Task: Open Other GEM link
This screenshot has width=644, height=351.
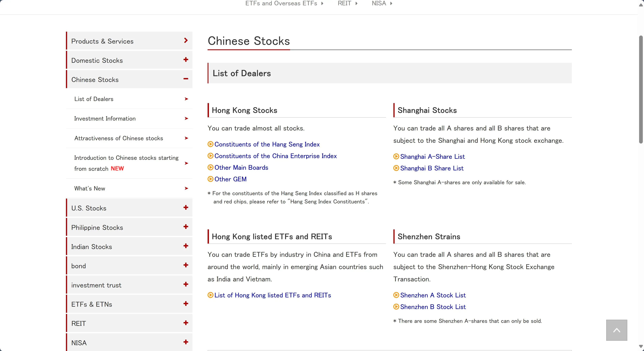Action: tap(231, 179)
